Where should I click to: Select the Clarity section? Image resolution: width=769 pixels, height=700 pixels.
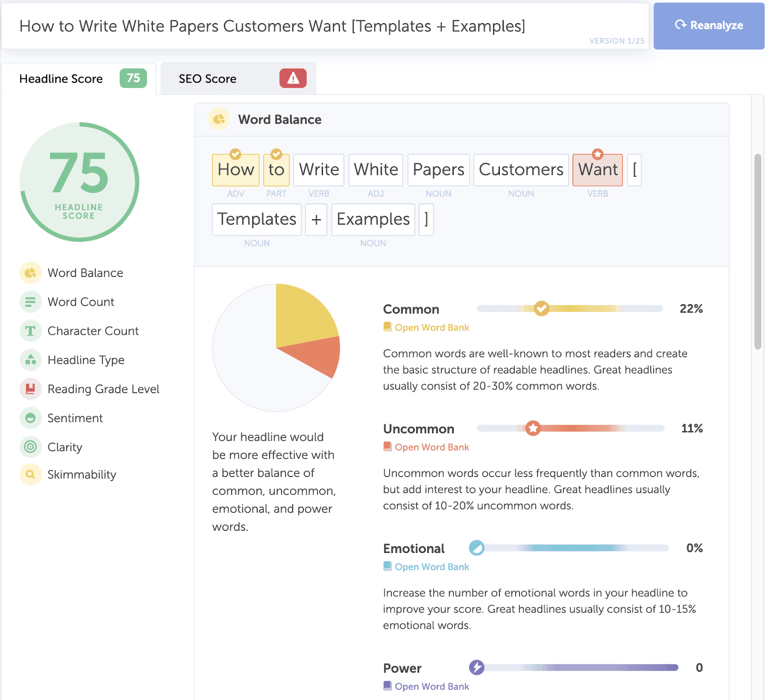click(x=65, y=447)
